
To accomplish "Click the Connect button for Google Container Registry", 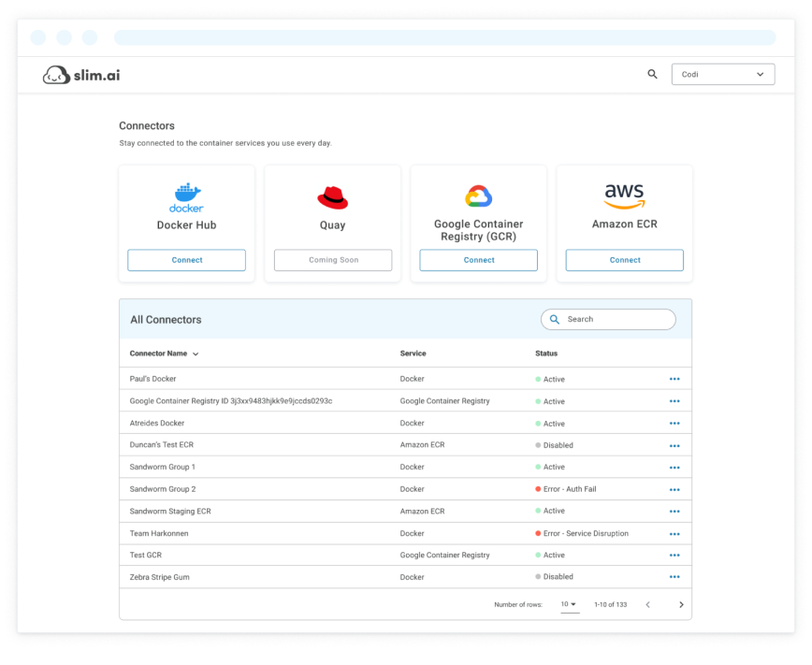I will coord(478,260).
